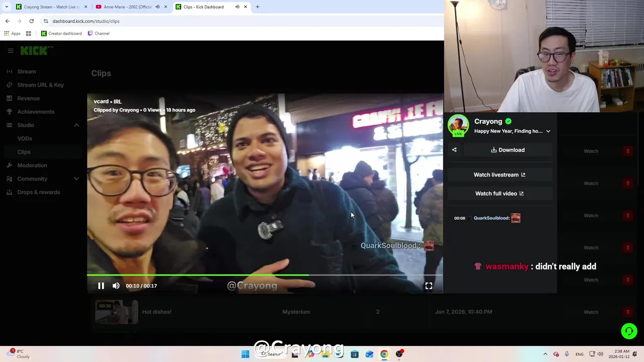644x362 pixels.
Task: Open the green support chat bubble
Action: pos(629,331)
